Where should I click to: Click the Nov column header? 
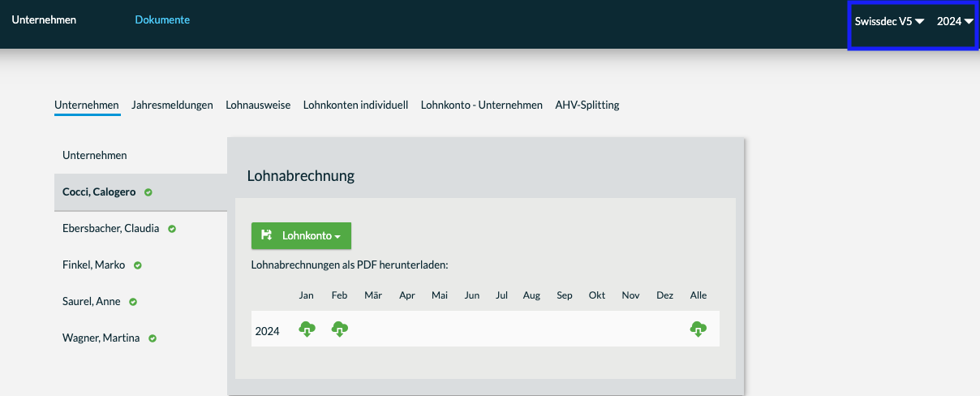click(x=631, y=295)
